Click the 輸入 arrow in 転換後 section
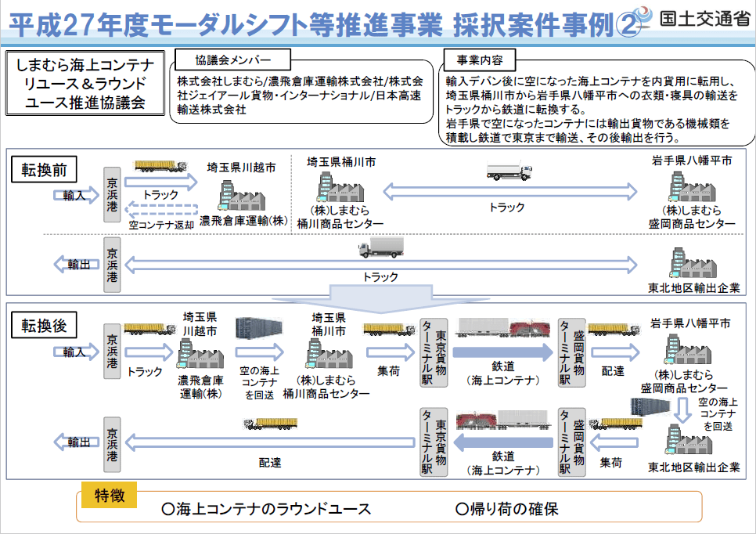This screenshot has width=756, height=534. (76, 352)
